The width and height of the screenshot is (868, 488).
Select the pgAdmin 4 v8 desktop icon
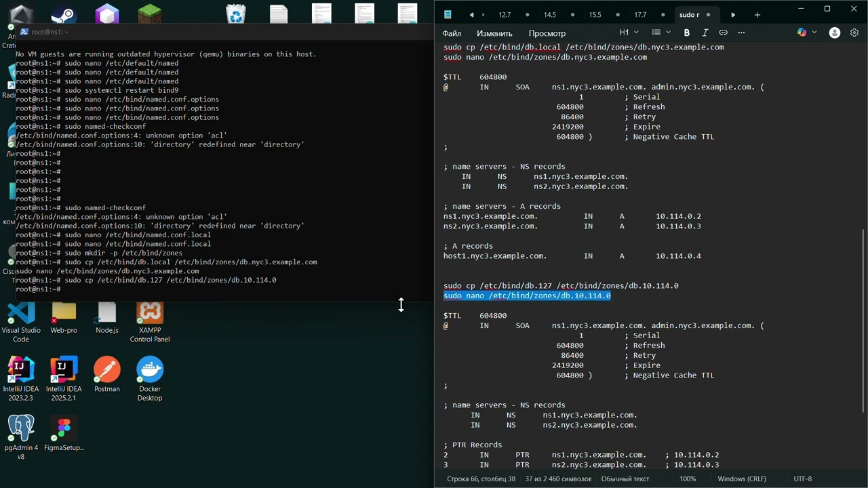pos(21,438)
